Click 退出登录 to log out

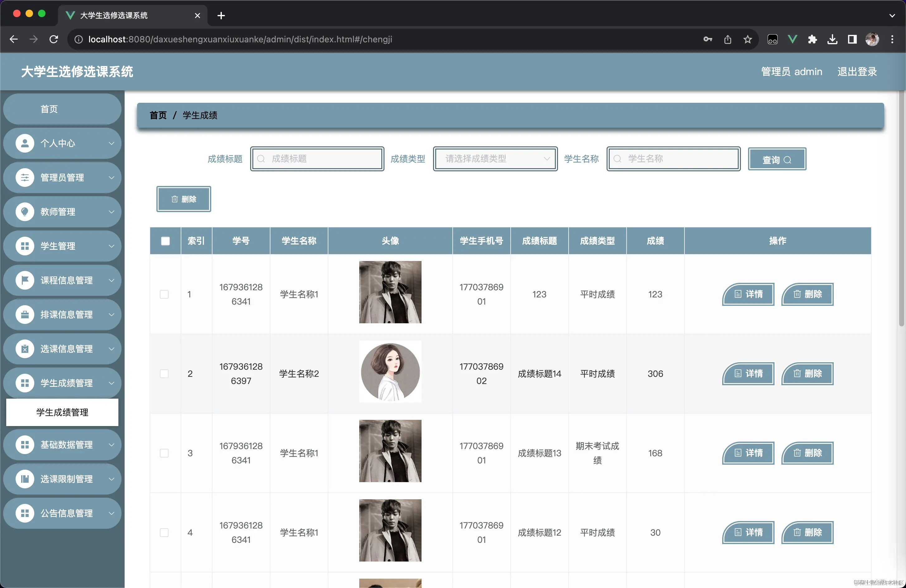857,72
